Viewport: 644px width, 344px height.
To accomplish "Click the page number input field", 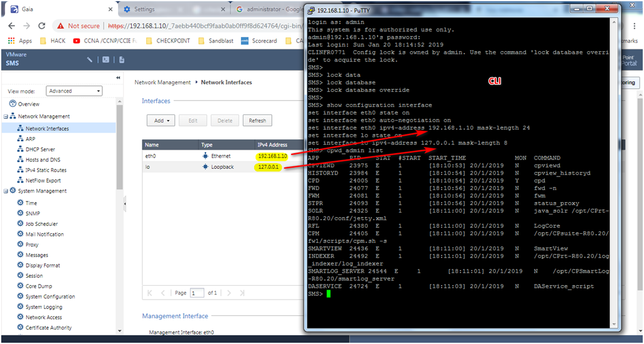I will pyautogui.click(x=197, y=293).
